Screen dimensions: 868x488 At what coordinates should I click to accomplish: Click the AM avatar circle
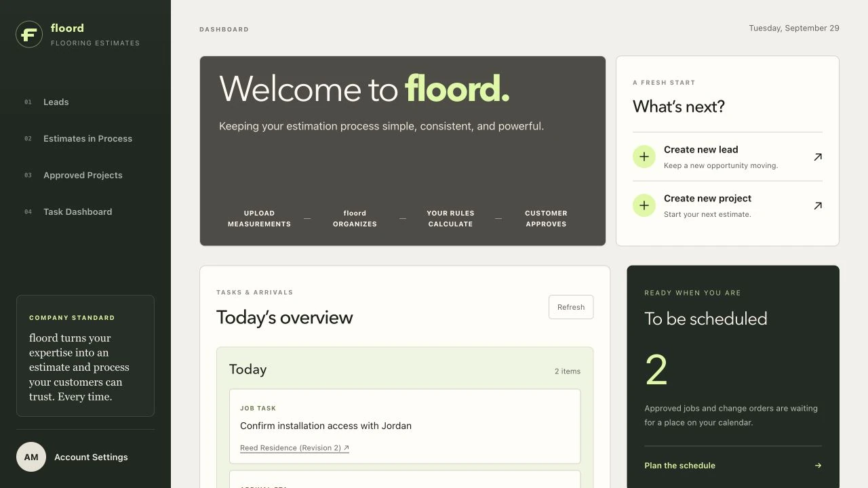pos(31,457)
